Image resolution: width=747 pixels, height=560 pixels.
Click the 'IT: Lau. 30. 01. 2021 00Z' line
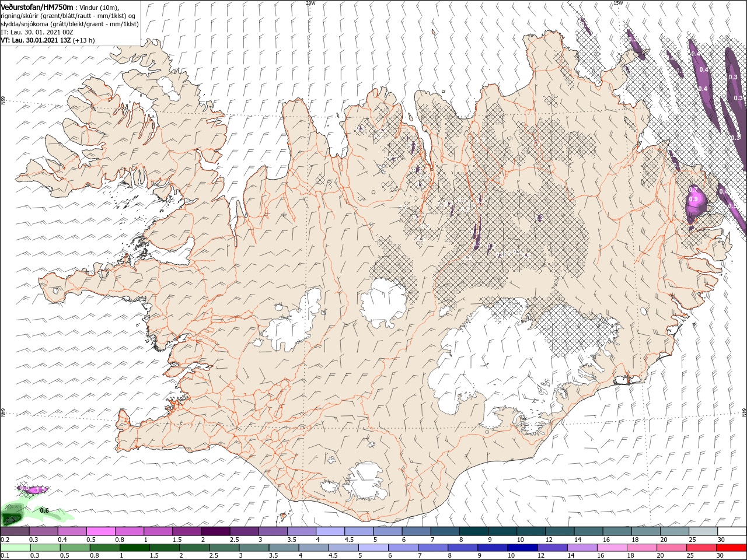[37, 32]
